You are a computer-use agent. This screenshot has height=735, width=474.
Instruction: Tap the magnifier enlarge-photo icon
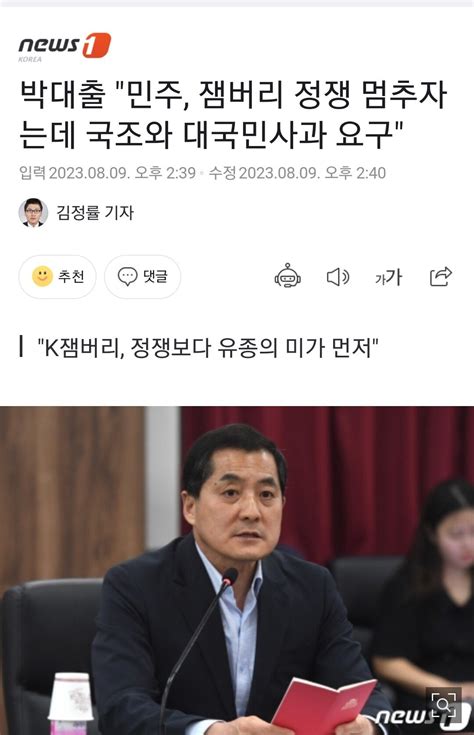click(x=443, y=704)
